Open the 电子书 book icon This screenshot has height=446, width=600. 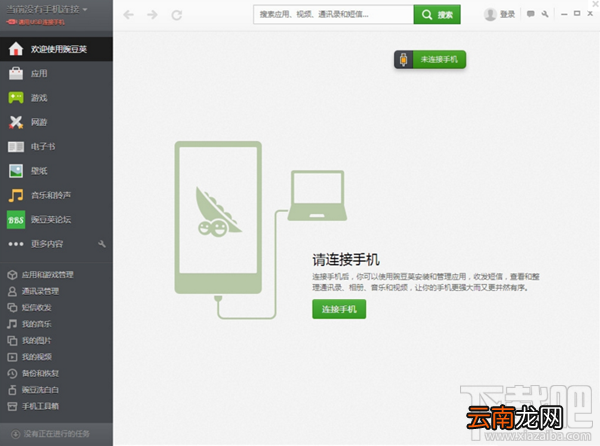(x=16, y=146)
